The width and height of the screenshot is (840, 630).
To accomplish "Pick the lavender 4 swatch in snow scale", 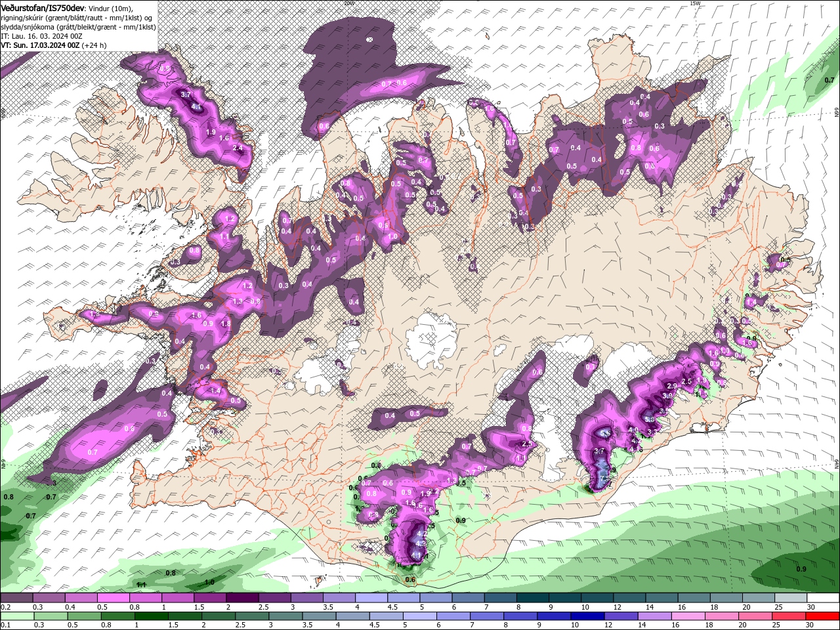I will pos(371,598).
